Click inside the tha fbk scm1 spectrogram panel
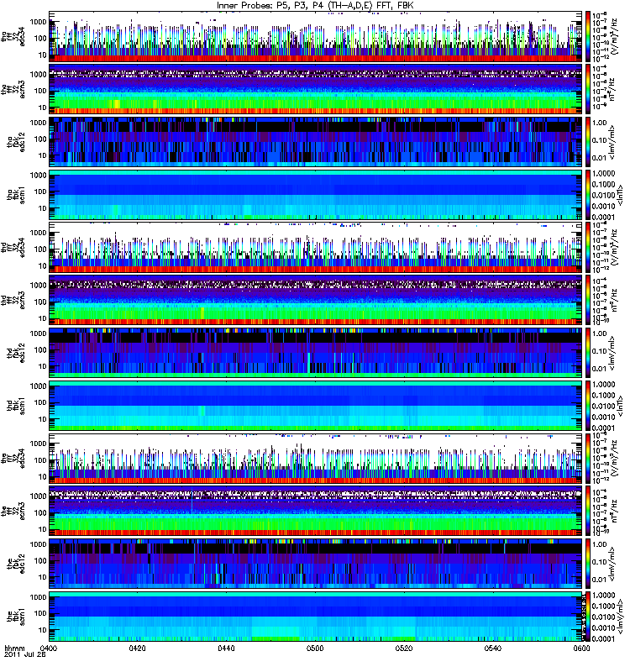This screenshot has width=630, height=672. pyautogui.click(x=315, y=195)
